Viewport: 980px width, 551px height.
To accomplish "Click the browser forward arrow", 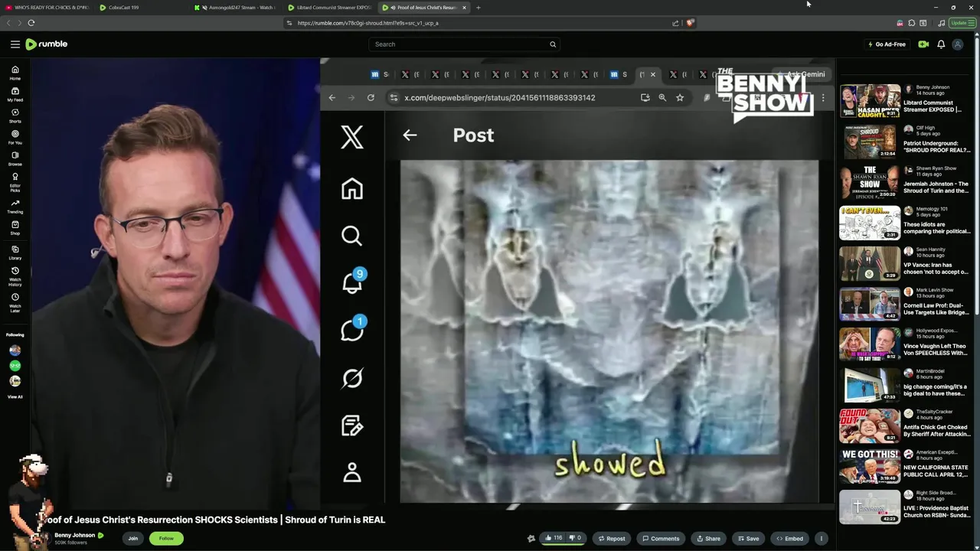I will pyautogui.click(x=19, y=23).
